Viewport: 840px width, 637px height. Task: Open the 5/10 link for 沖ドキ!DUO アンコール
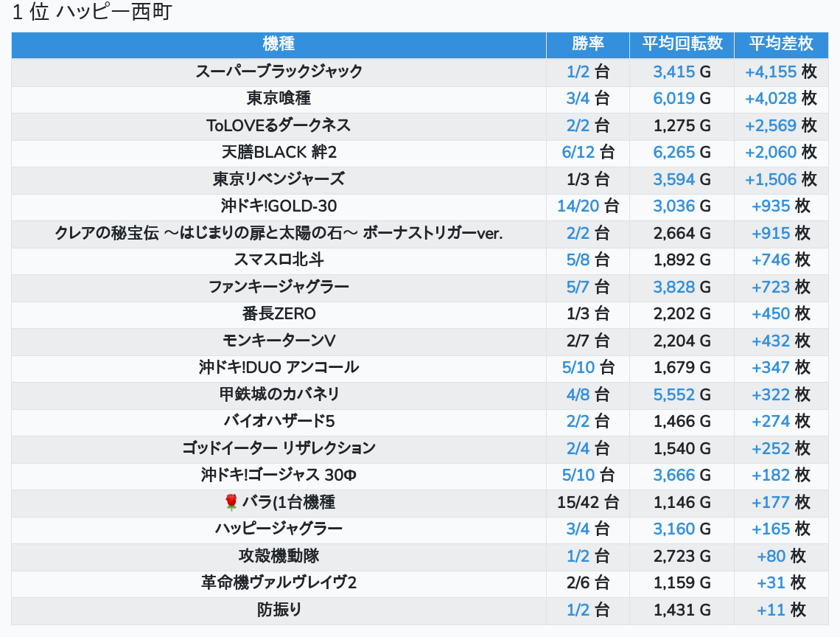(577, 368)
